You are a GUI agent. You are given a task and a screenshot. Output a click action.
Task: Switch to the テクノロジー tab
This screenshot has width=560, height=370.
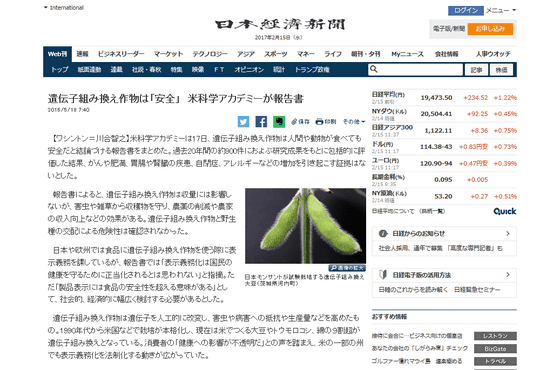click(210, 54)
